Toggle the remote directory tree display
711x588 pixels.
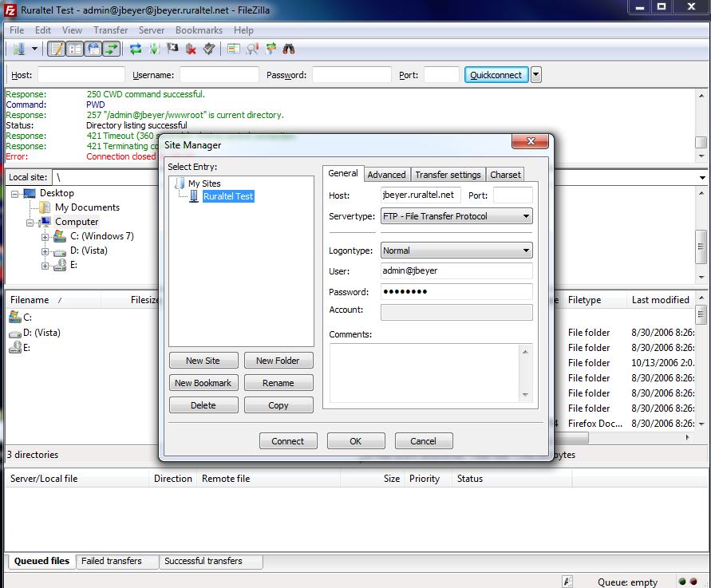[93, 49]
